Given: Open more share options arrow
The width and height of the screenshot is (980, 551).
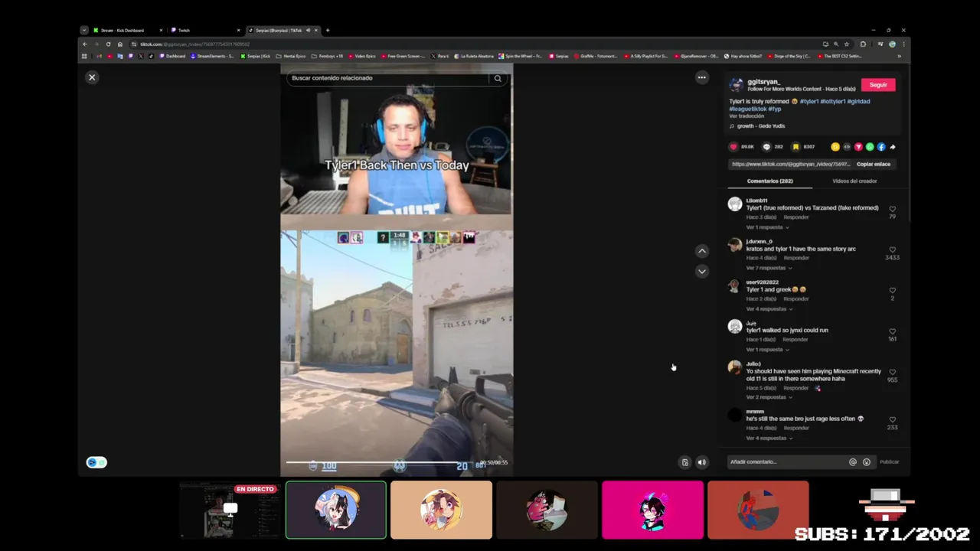Looking at the screenshot, I should [x=893, y=147].
